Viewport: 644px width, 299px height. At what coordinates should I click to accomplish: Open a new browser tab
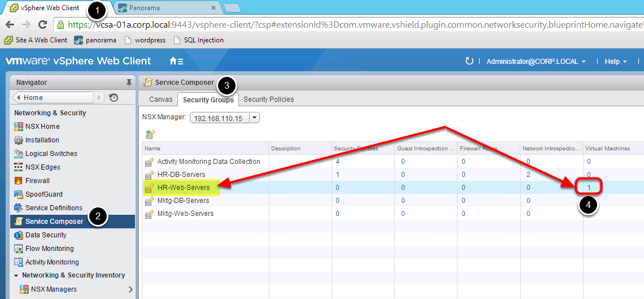[x=233, y=8]
